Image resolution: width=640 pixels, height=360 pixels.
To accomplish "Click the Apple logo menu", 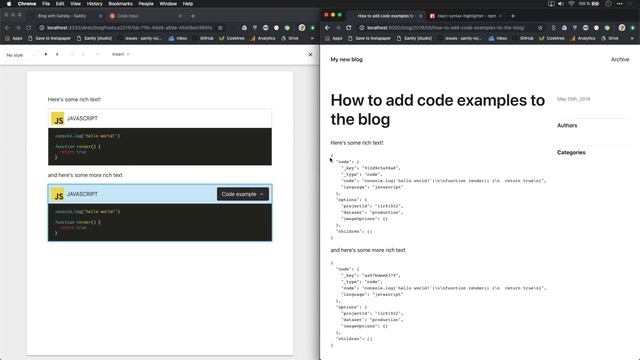I will (x=9, y=4).
